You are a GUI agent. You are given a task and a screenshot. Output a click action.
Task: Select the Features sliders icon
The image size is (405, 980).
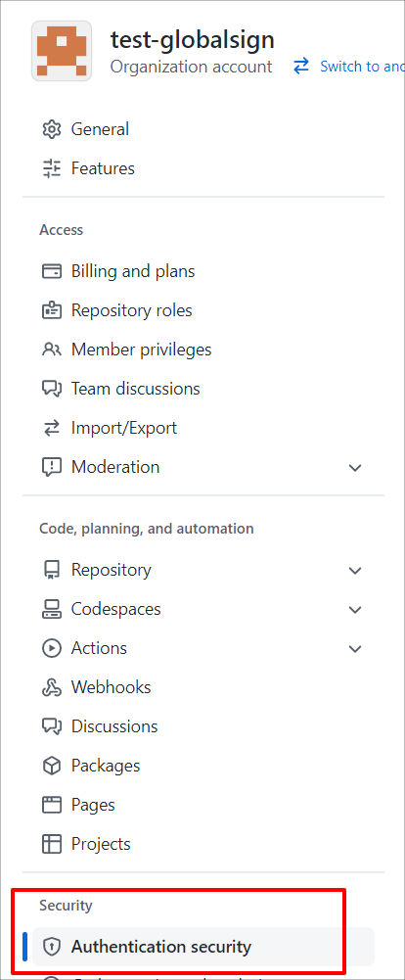(x=51, y=168)
